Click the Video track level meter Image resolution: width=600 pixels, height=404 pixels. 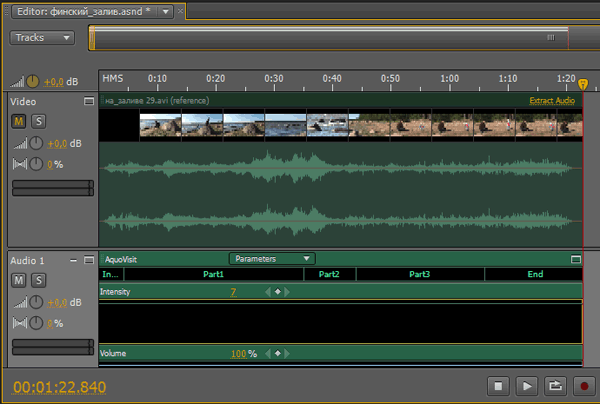pyautogui.click(x=53, y=188)
